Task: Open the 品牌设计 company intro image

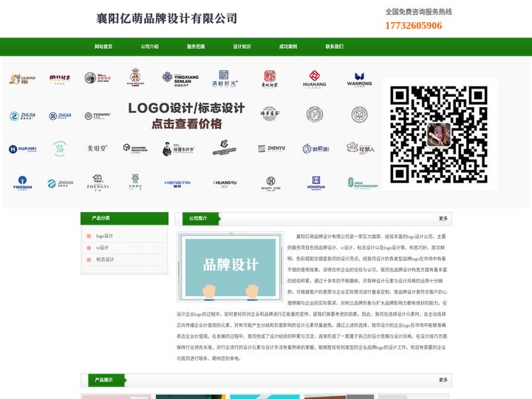Action: pyautogui.click(x=231, y=267)
